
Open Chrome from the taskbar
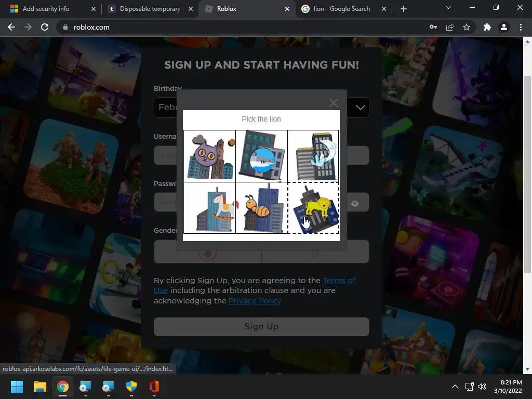(63, 387)
